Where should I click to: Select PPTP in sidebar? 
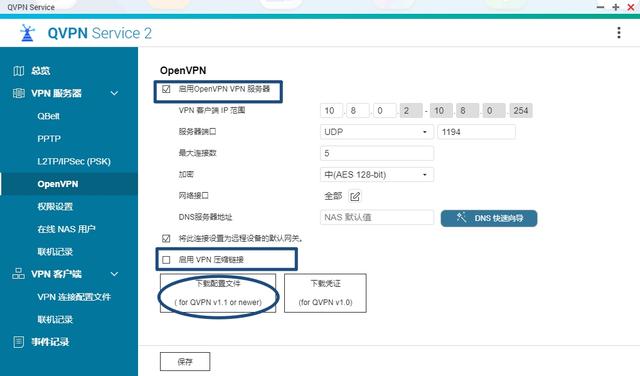point(49,139)
